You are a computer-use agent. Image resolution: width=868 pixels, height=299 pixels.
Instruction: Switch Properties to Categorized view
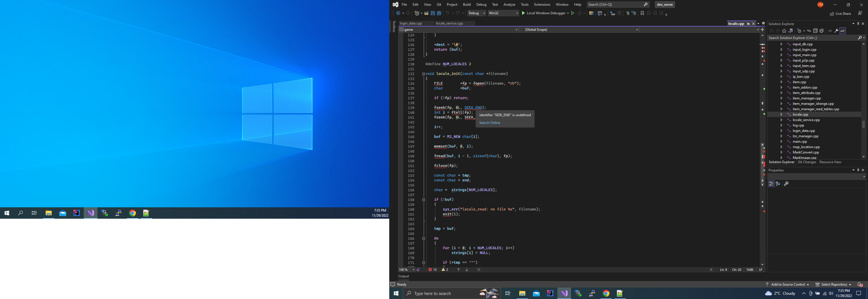771,184
